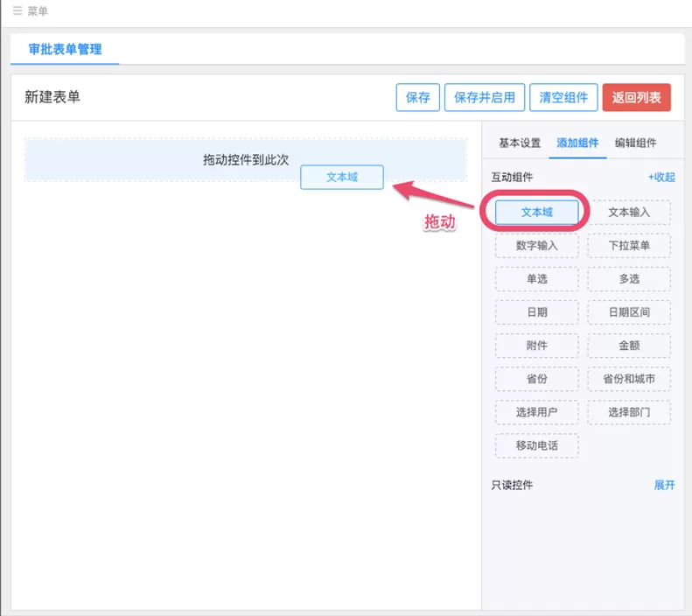Click the 菜单 label next to the hamburger icon
The height and width of the screenshot is (616, 692).
click(38, 10)
